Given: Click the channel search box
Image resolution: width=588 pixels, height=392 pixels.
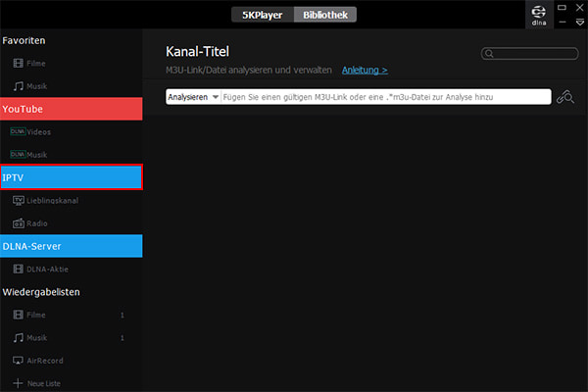Looking at the screenshot, I should click(529, 54).
